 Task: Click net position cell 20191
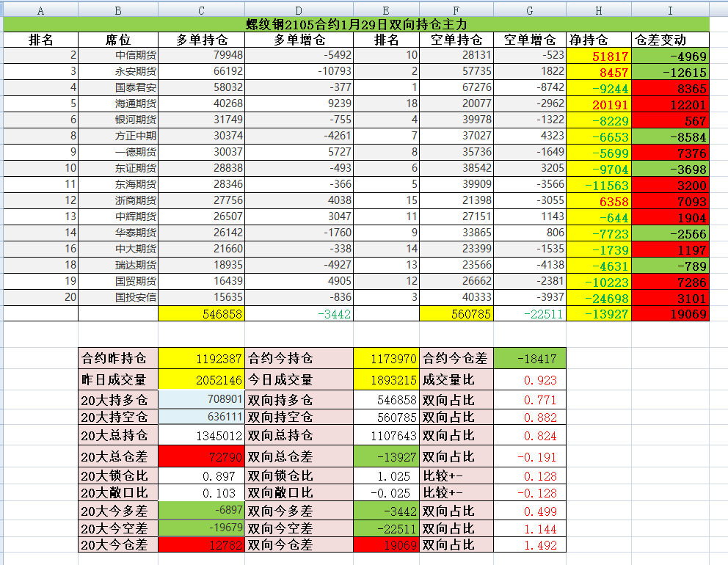599,104
